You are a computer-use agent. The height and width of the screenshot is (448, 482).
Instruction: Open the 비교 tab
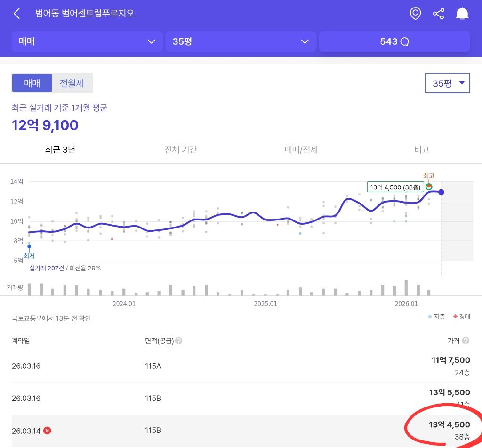(x=421, y=149)
